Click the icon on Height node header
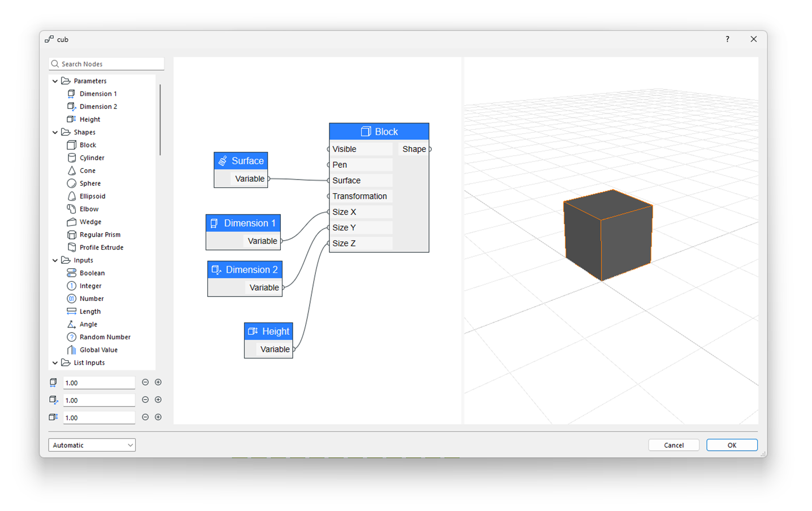The height and width of the screenshot is (511, 812). click(x=253, y=331)
